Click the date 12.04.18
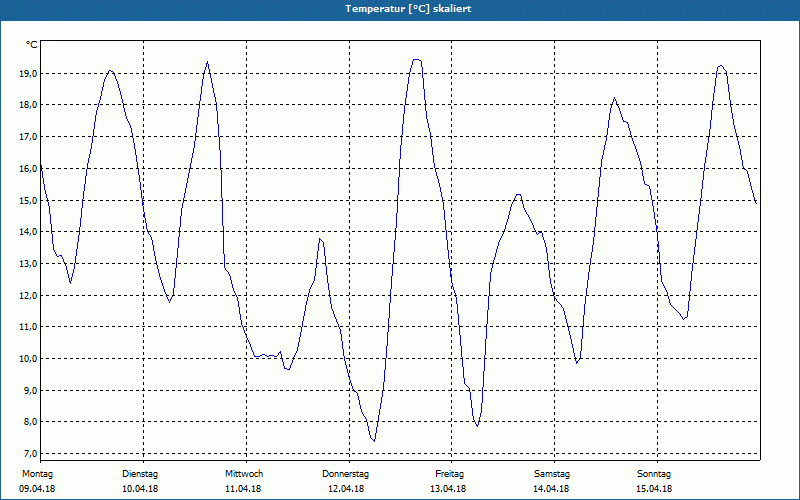Image resolution: width=800 pixels, height=500 pixels. point(346,489)
